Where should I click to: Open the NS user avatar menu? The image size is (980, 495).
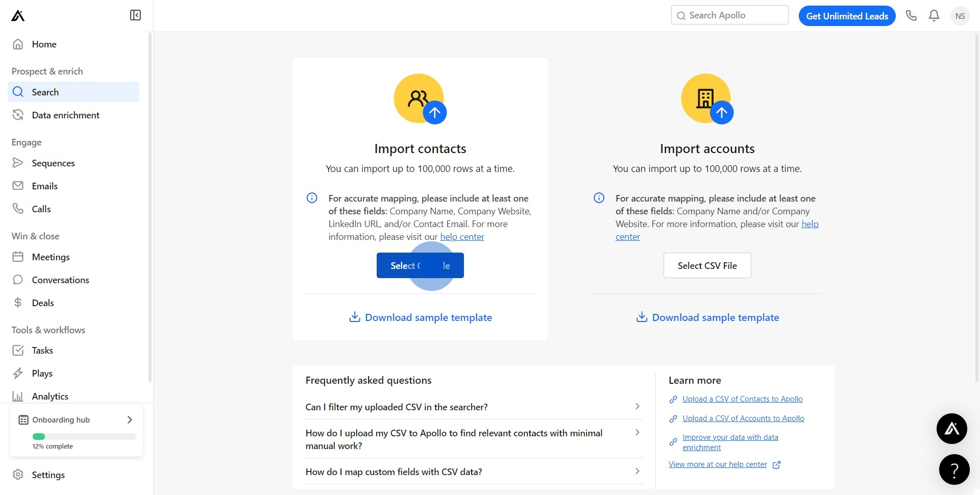pos(960,16)
